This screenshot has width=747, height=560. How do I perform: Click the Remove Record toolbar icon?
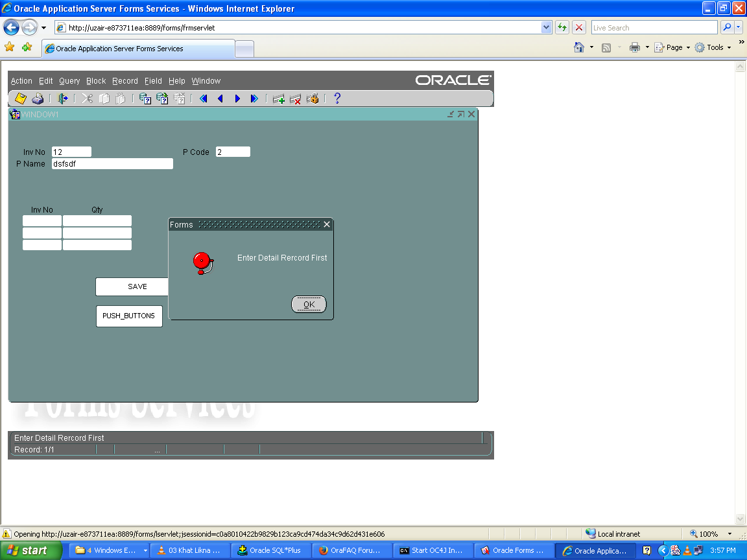(296, 99)
